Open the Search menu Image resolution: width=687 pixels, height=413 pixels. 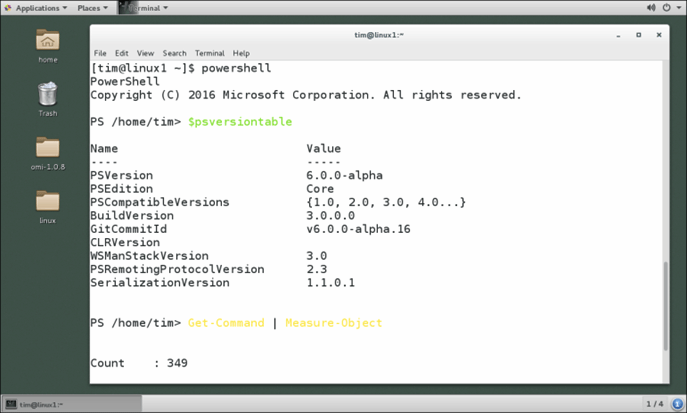174,53
